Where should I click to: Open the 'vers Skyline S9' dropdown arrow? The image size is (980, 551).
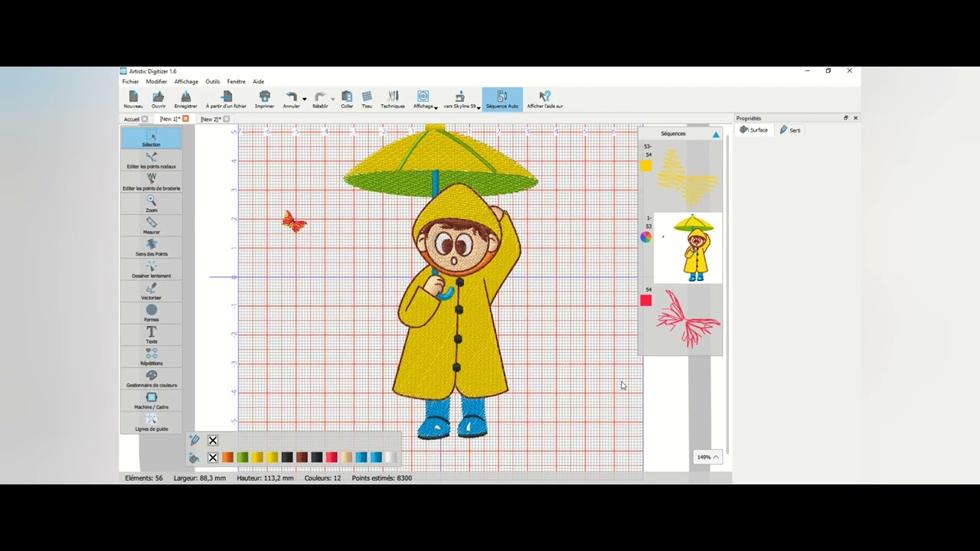[479, 107]
